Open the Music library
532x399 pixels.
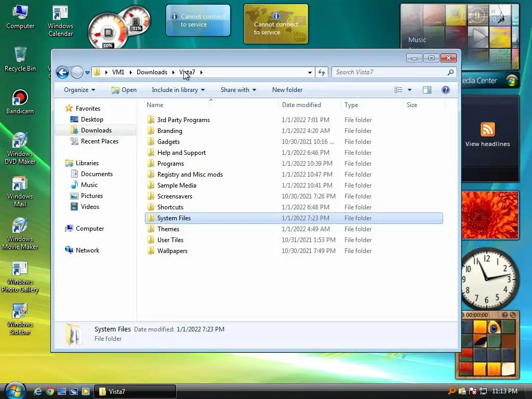[x=89, y=185]
